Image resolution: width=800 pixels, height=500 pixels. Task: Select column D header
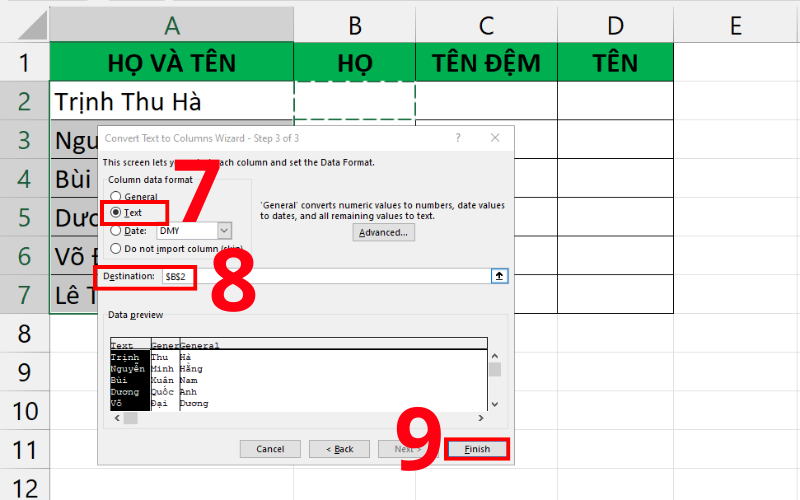point(615,25)
